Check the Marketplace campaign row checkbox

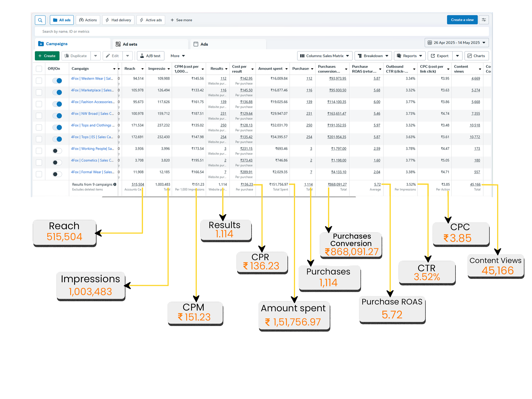[x=39, y=92]
